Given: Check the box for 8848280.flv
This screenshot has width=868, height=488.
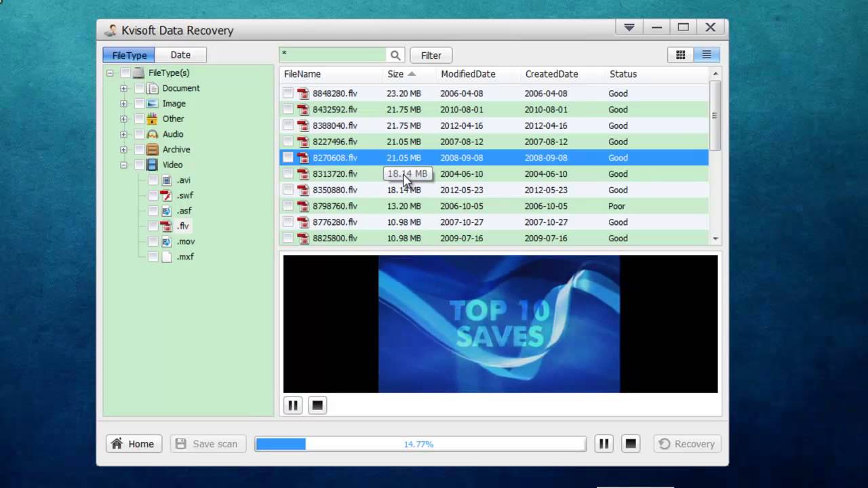Looking at the screenshot, I should tap(288, 93).
